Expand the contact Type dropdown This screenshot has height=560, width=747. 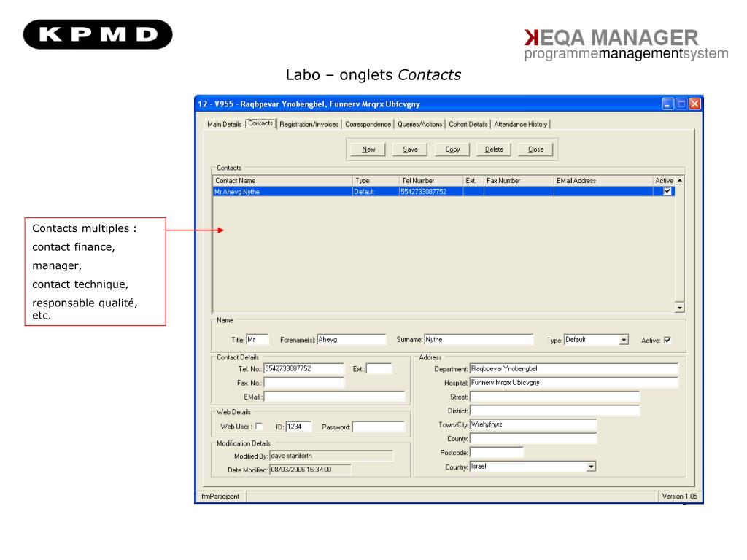point(623,340)
